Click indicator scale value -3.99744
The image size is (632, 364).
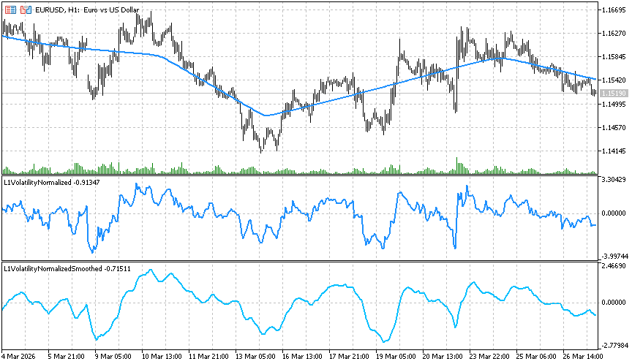tap(614, 256)
